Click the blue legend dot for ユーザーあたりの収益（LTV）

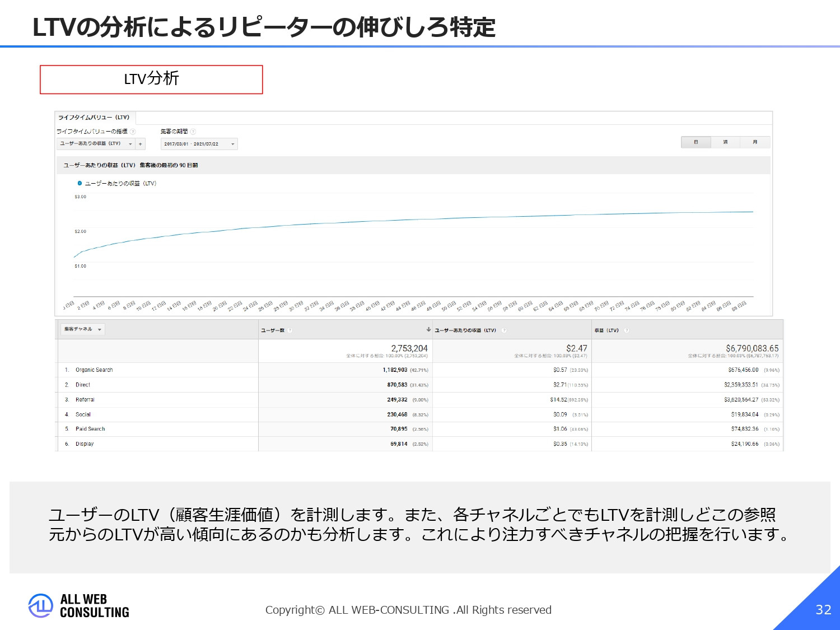click(x=80, y=183)
